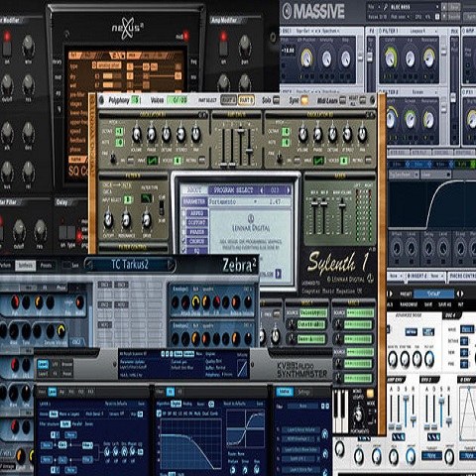This screenshot has height=476, width=476.
Task: Switch to Synthesis tab in Zebra2
Action: click(x=26, y=265)
